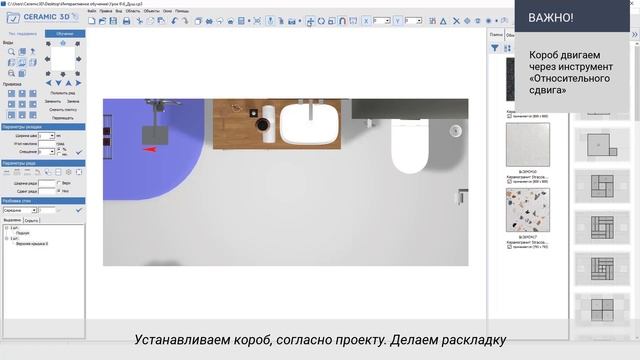The width and height of the screenshot is (640, 360).
Task: Open the 'Середина' wall split dropdown
Action: pos(34,210)
